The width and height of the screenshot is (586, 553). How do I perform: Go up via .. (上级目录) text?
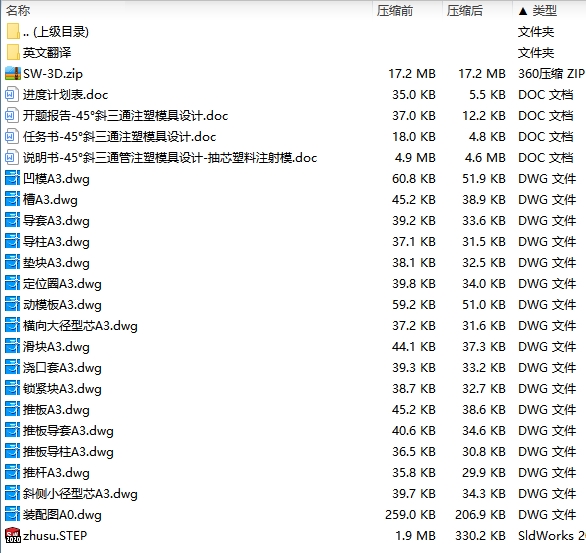[56, 31]
